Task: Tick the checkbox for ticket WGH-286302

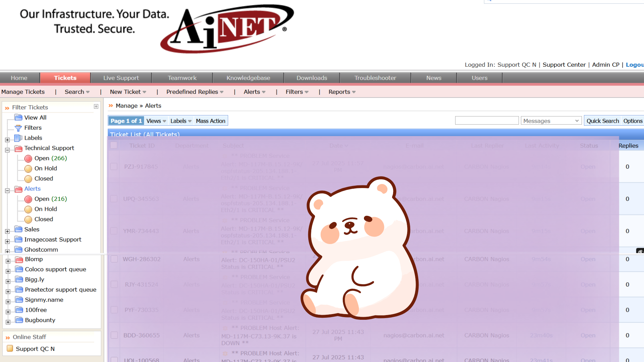Action: 114,259
